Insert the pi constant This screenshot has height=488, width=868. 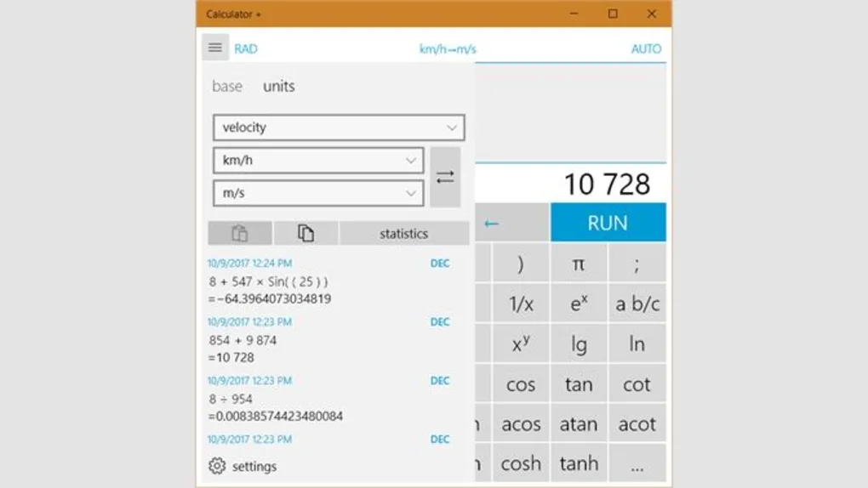tap(579, 264)
